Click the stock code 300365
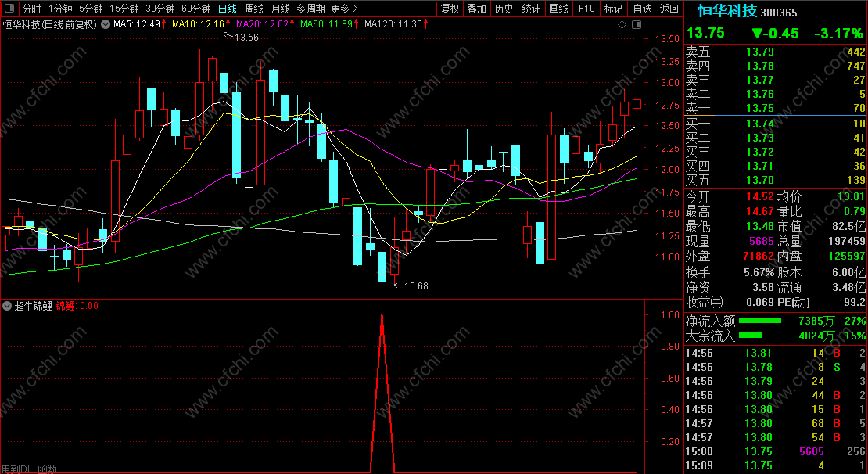This screenshot has width=868, height=474. (x=779, y=13)
